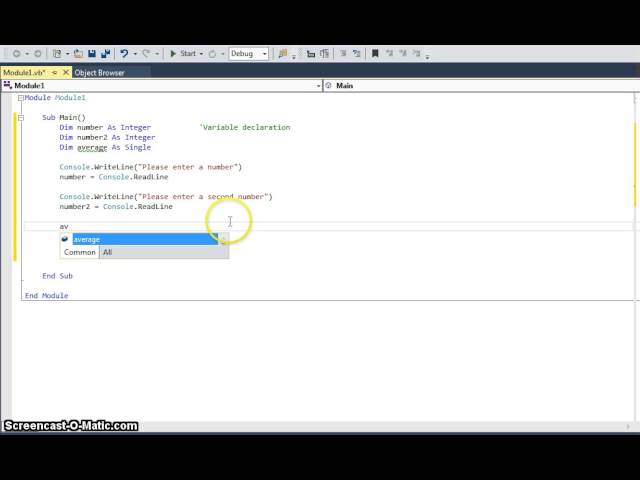Open the New Project dropdown arrow
Image resolution: width=640 pixels, height=480 pixels.
pos(67,53)
